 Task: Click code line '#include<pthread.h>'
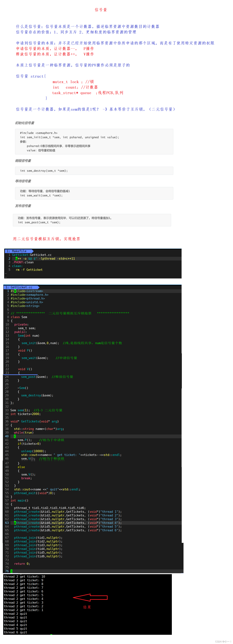pyautogui.click(x=28, y=298)
